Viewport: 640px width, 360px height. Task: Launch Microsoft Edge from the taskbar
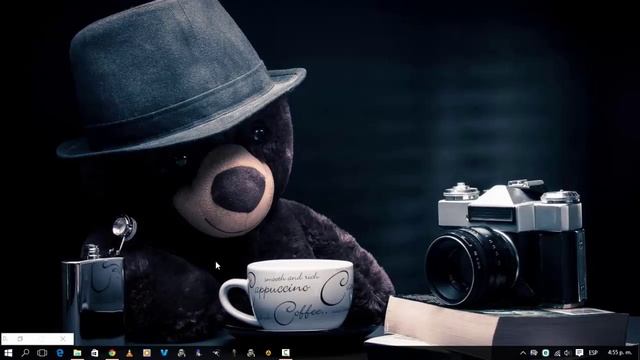pos(60,353)
